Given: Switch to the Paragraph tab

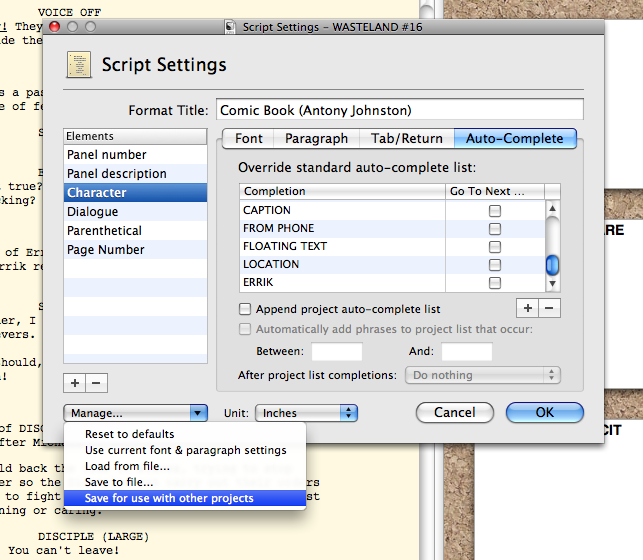Looking at the screenshot, I should [x=316, y=139].
